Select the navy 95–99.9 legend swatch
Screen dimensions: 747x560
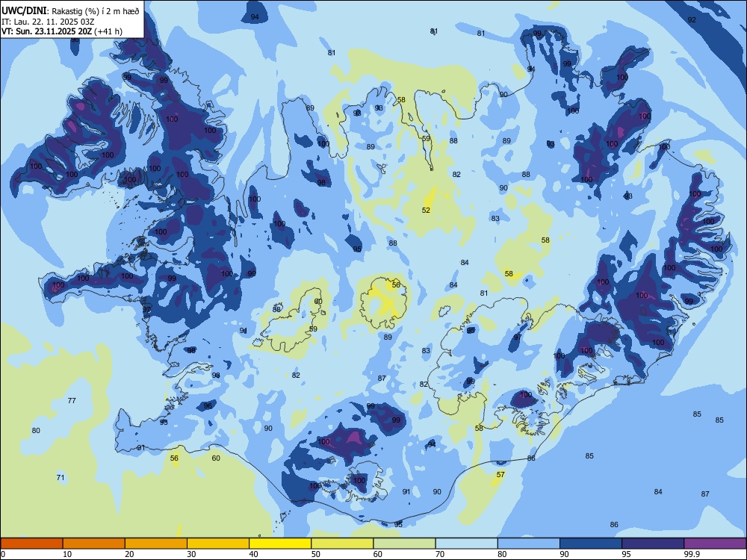653,544
